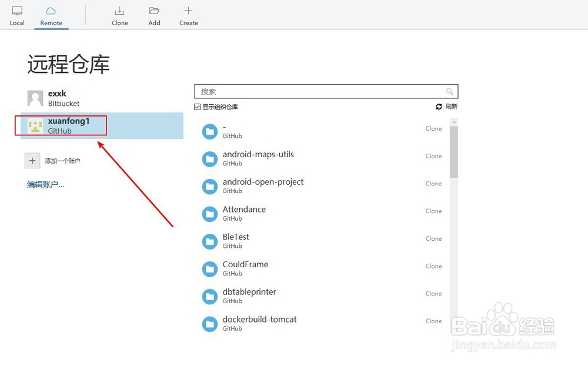The width and height of the screenshot is (588, 365).
Task: Click the Attendance folder icon
Action: (210, 214)
